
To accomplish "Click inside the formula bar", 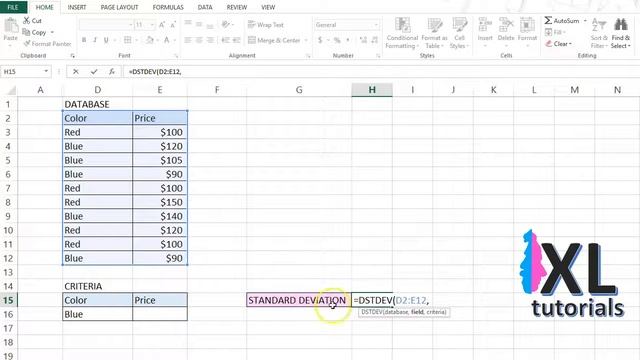I will [x=381, y=71].
